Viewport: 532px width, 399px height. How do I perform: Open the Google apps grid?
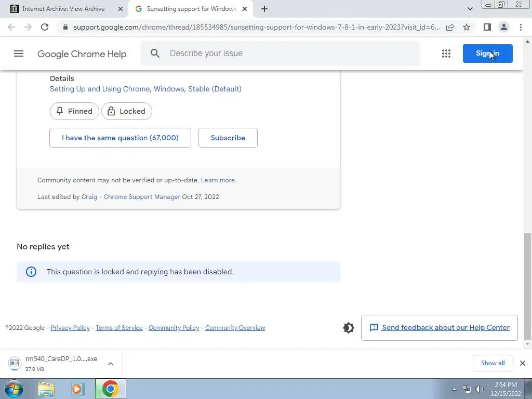click(446, 54)
